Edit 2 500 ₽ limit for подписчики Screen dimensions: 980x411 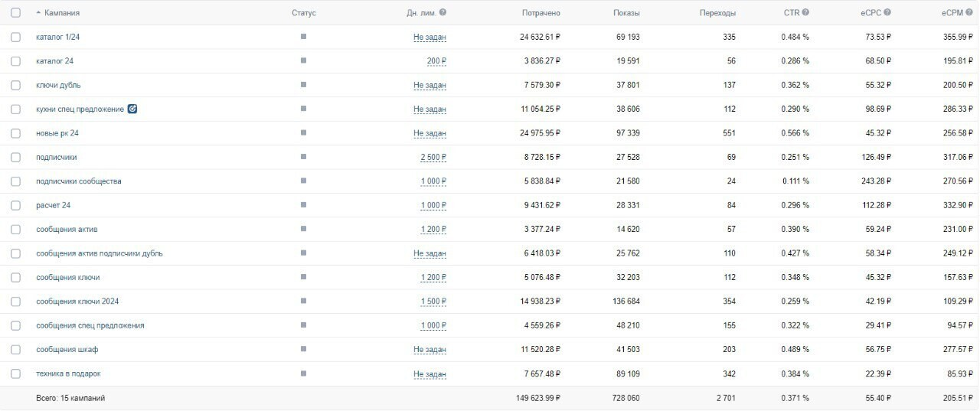point(433,157)
